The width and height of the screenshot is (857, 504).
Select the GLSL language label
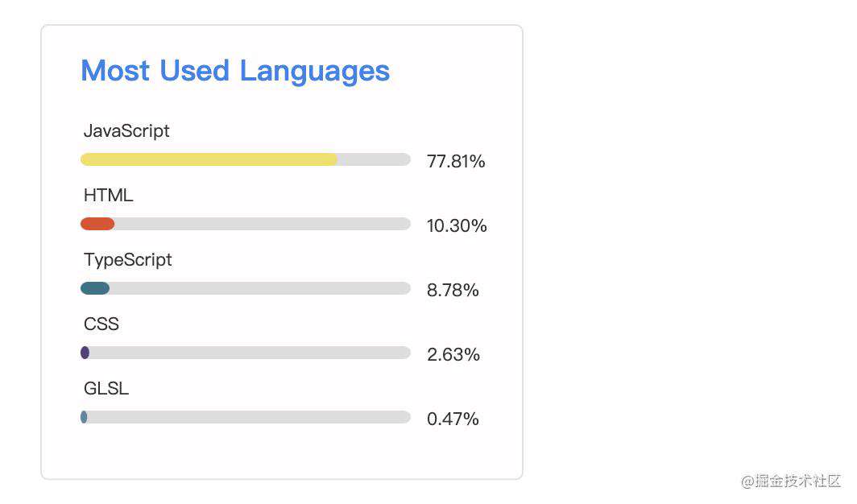click(106, 388)
